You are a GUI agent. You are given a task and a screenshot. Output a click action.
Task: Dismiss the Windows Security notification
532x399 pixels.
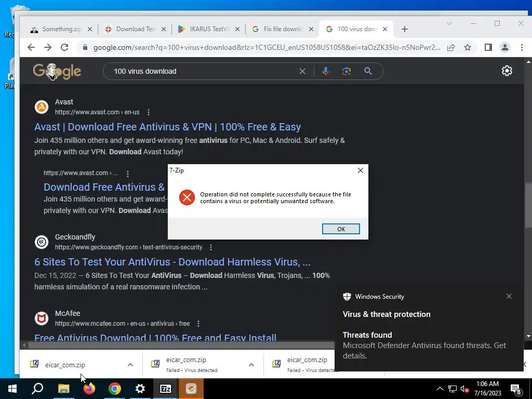(x=509, y=296)
